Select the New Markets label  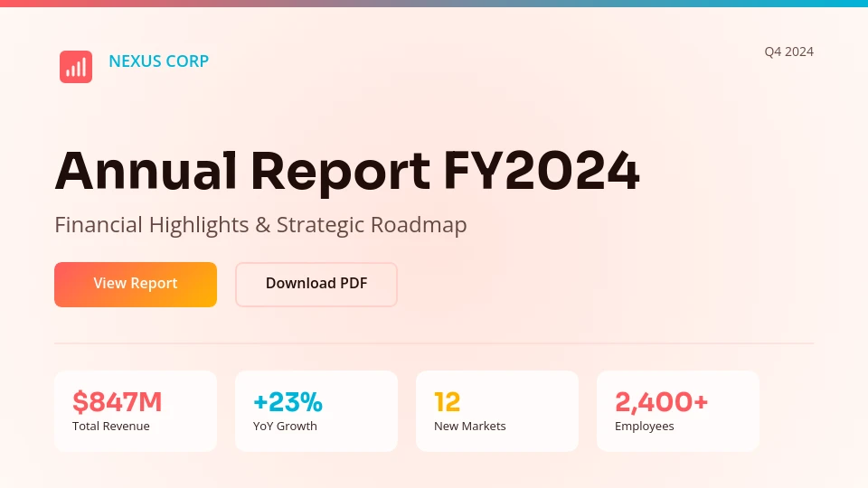click(x=469, y=426)
